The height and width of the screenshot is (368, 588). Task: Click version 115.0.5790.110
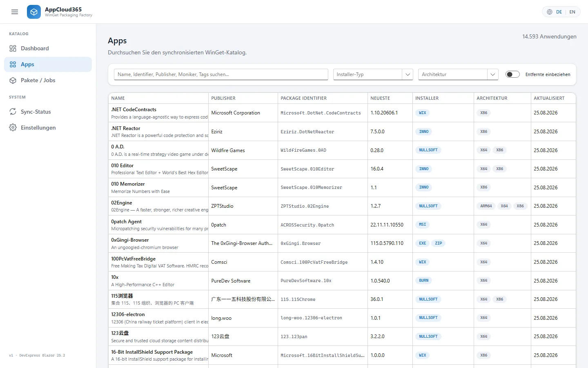click(x=387, y=243)
